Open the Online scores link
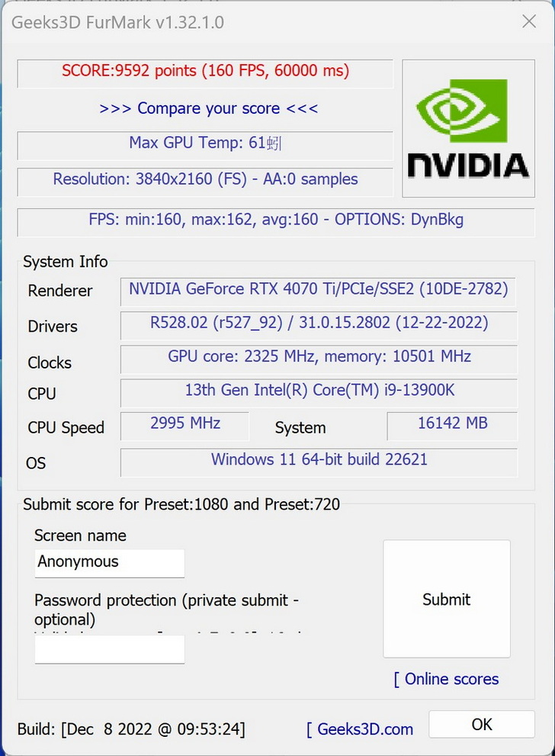This screenshot has width=555, height=756. click(x=447, y=679)
